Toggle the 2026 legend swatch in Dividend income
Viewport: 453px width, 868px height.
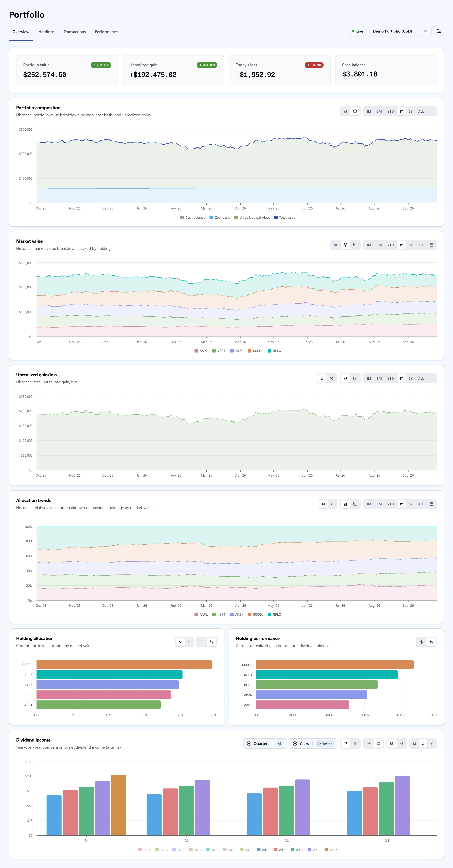click(x=326, y=850)
